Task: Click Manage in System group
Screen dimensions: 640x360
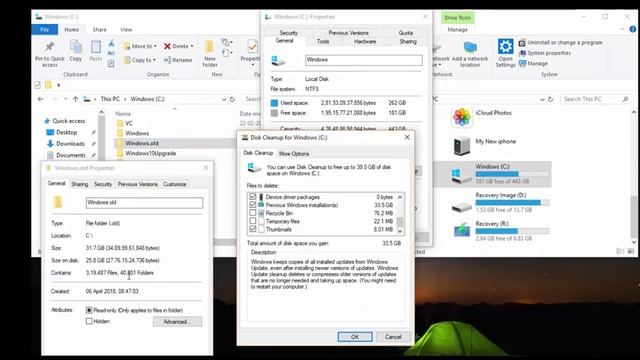Action: point(533,64)
